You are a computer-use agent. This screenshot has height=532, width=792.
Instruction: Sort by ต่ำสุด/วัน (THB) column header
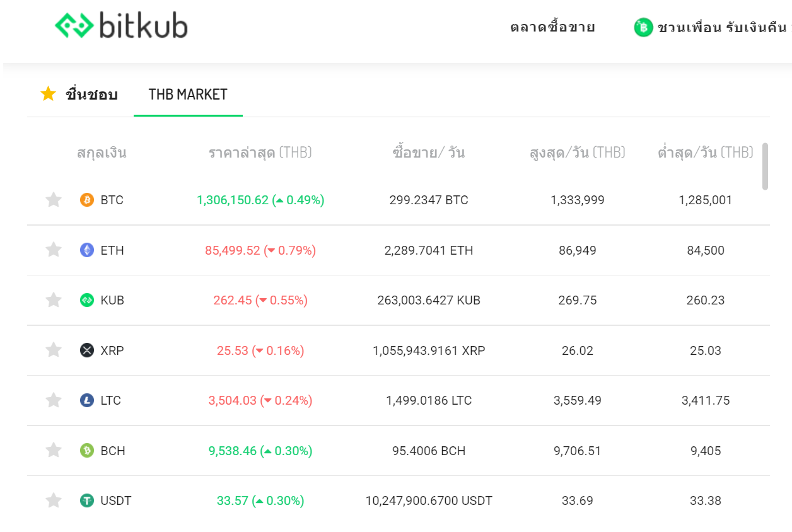pyautogui.click(x=706, y=153)
